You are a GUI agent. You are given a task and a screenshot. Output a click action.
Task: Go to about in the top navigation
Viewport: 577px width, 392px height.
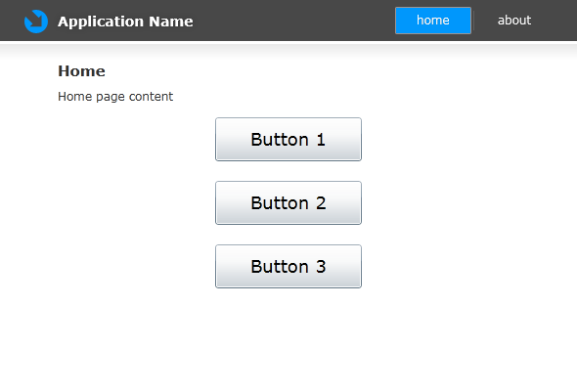[x=514, y=21]
